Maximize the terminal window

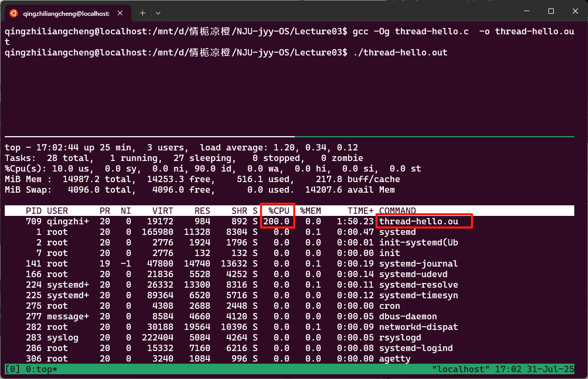tap(551, 11)
